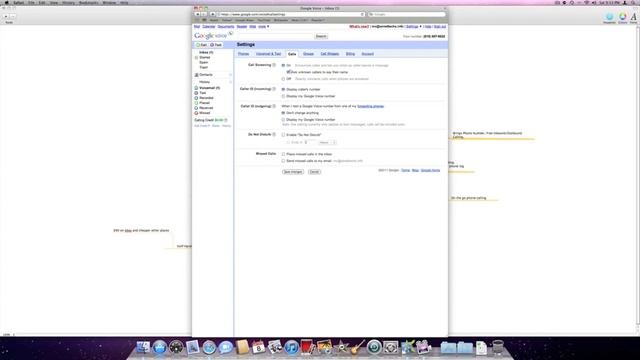The image size is (640, 360).
Task: Open the Calendar link in the top bar
Action: point(209,27)
